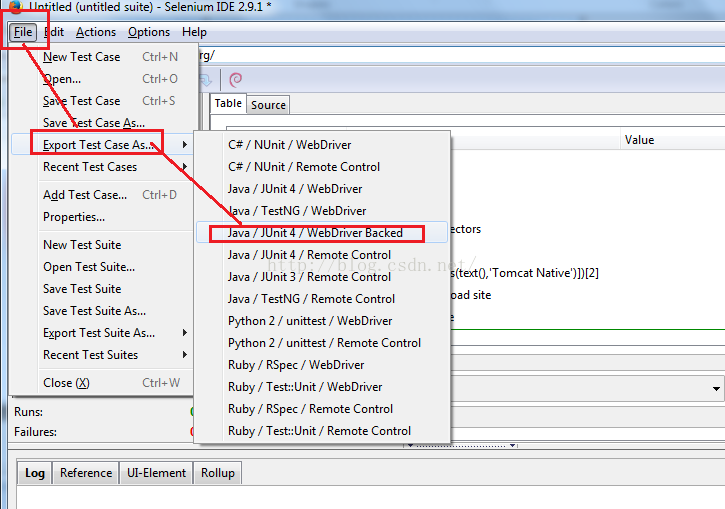Export as C# / NUnit / WebDriver

coord(322,145)
